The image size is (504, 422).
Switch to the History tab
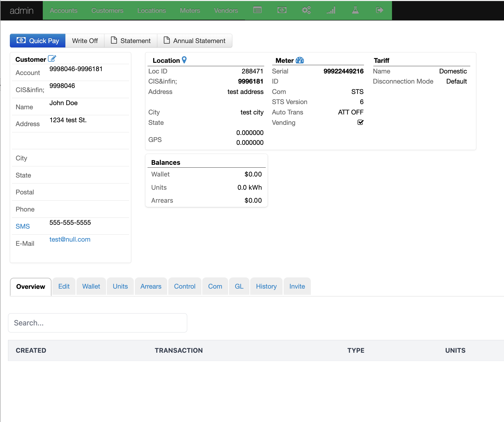click(266, 286)
